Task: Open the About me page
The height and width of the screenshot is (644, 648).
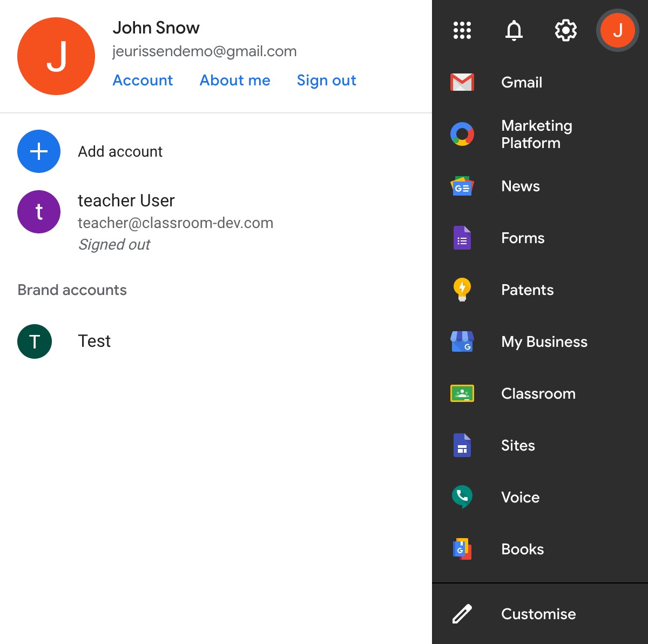Action: [235, 80]
